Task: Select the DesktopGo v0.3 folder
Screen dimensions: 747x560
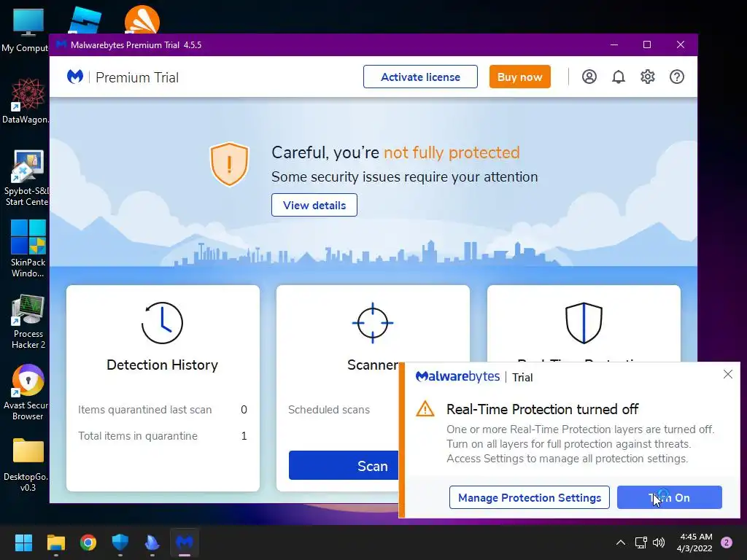Action: click(27, 464)
